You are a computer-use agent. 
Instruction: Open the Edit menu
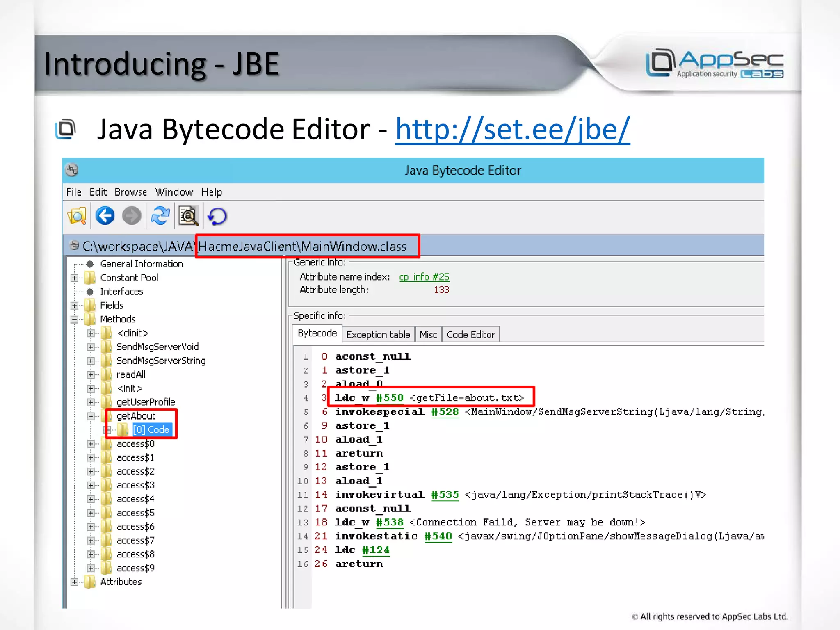point(98,192)
